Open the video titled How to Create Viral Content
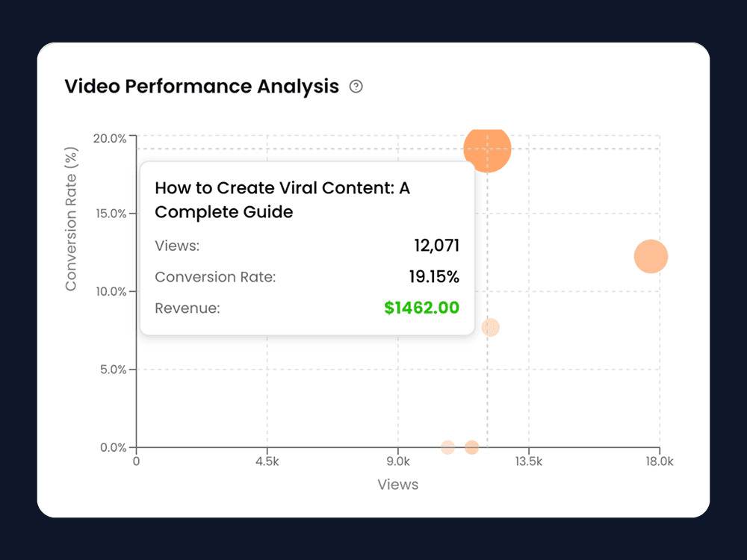This screenshot has height=560, width=747. pos(283,199)
